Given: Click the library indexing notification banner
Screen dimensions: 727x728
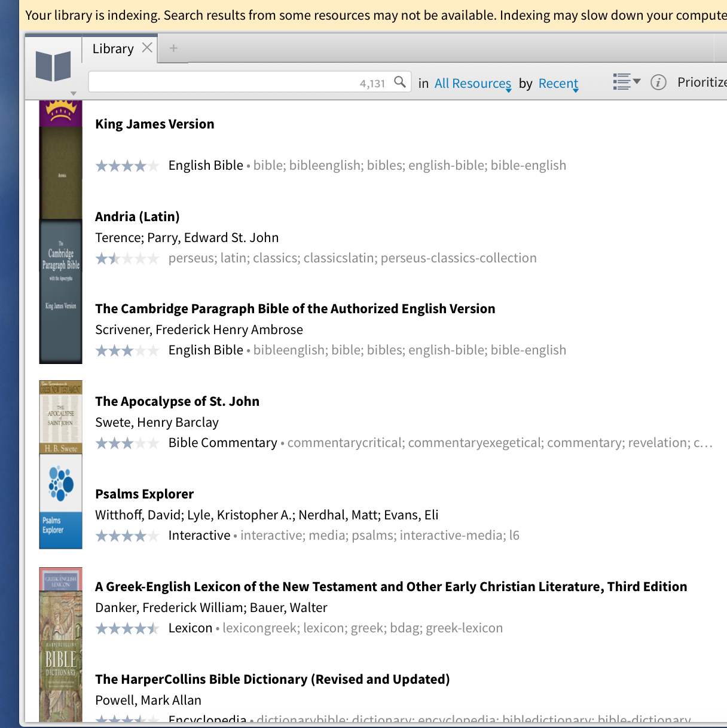Looking at the screenshot, I should coord(373,15).
